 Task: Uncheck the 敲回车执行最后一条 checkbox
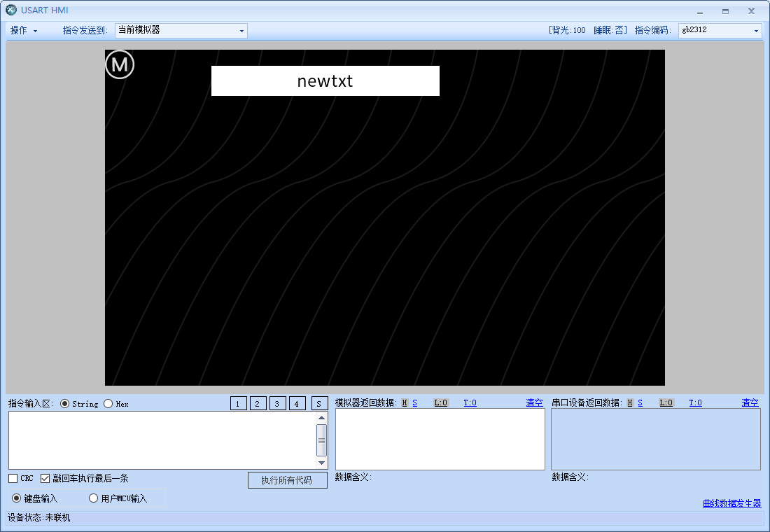45,478
